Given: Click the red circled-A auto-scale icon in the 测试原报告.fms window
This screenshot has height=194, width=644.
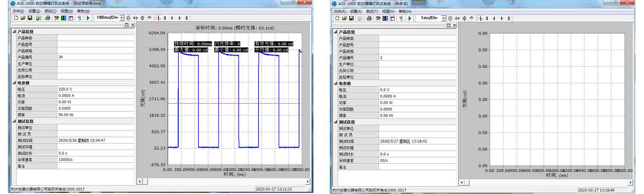Looking at the screenshot, I should pyautogui.click(x=128, y=18).
